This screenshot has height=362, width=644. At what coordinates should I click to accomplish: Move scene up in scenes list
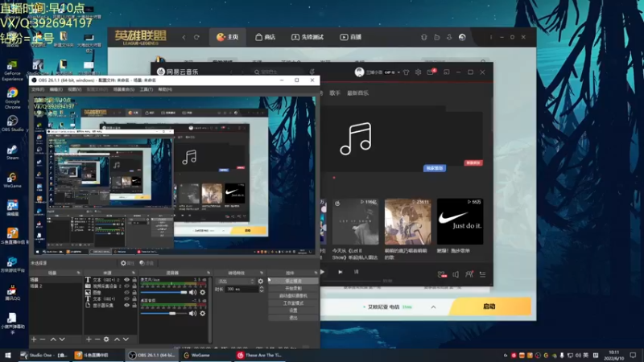53,339
